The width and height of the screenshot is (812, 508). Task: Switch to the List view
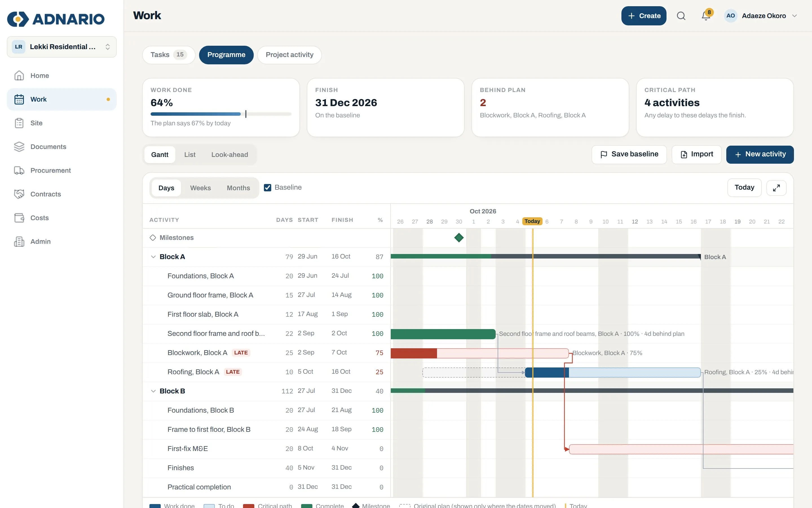(x=189, y=155)
